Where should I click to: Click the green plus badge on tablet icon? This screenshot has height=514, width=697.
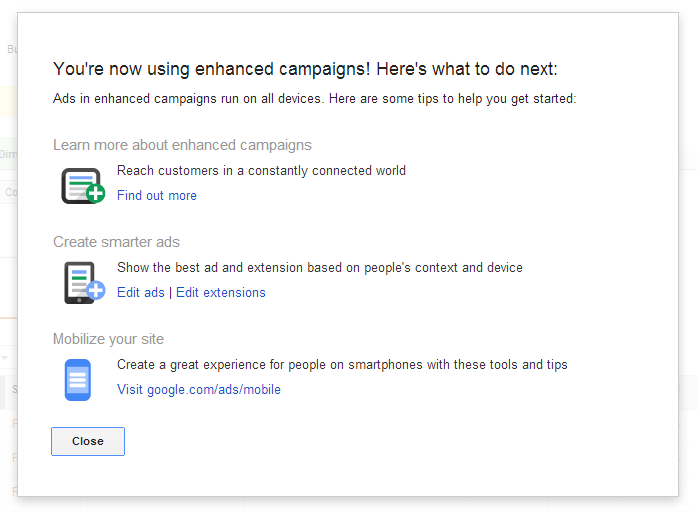(96, 194)
